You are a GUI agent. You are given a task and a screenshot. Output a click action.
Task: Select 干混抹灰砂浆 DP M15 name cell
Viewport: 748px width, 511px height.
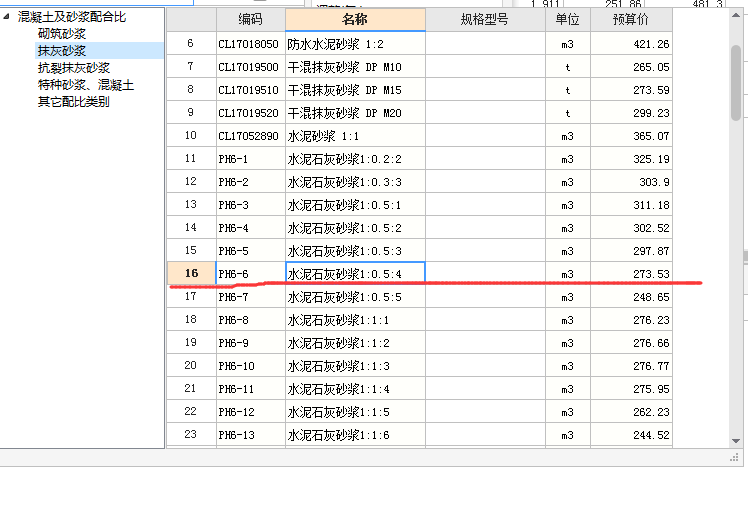coord(355,90)
